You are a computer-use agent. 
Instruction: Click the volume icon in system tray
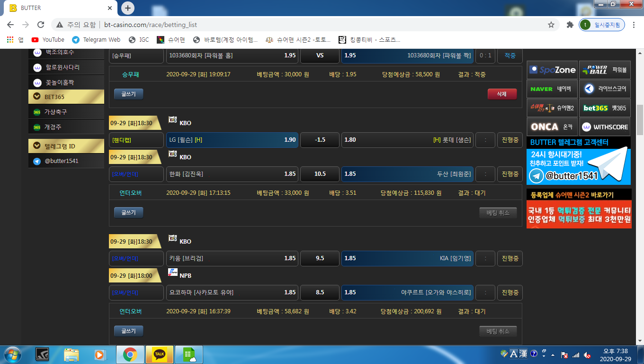587,355
